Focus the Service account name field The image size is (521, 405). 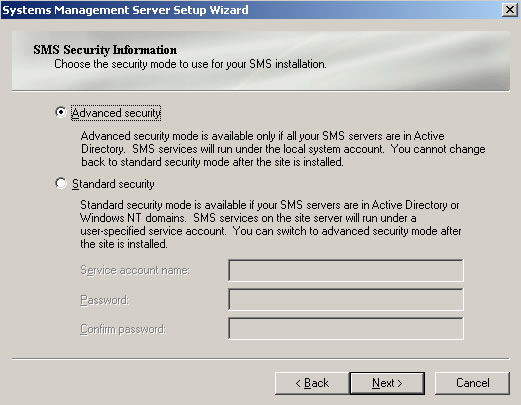346,270
